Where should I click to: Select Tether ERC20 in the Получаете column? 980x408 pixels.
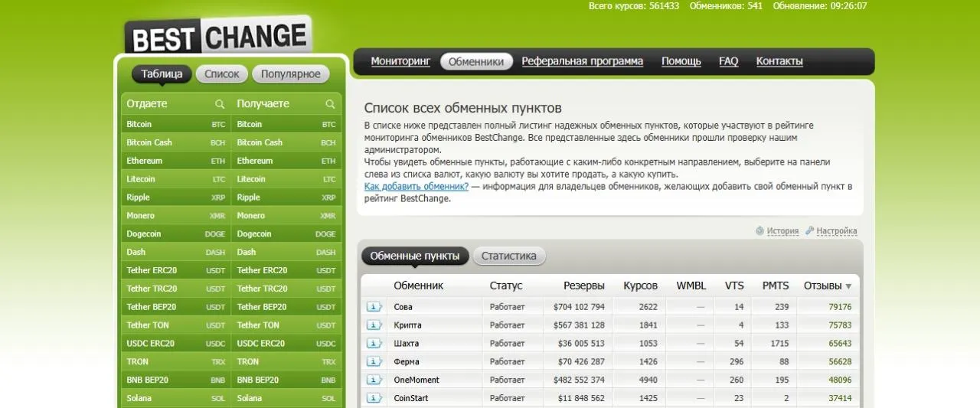286,270
